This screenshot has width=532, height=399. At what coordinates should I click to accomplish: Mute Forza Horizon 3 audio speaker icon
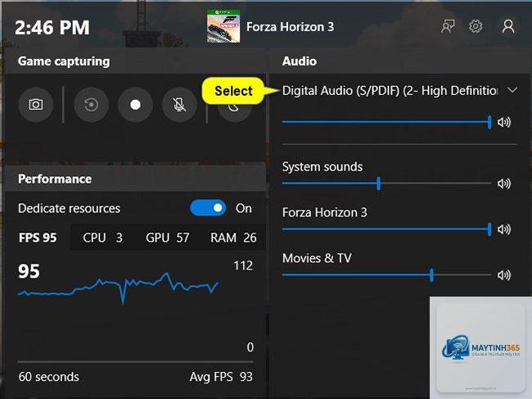pos(504,229)
